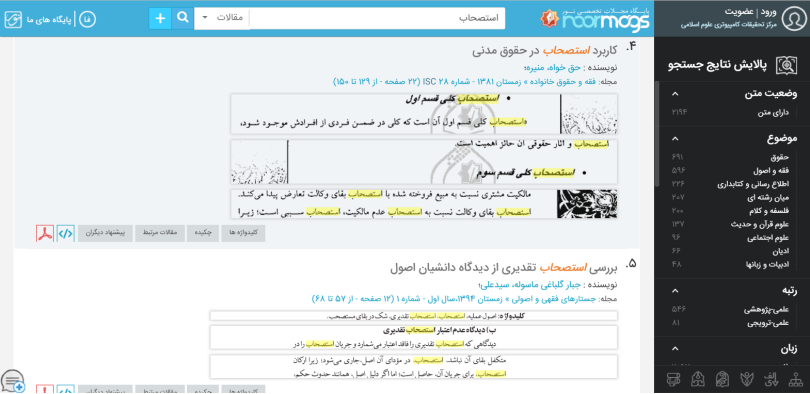Image resolution: width=810 pixels, height=394 pixels.
Task: Open the chat support bubble icon
Action: point(12,381)
